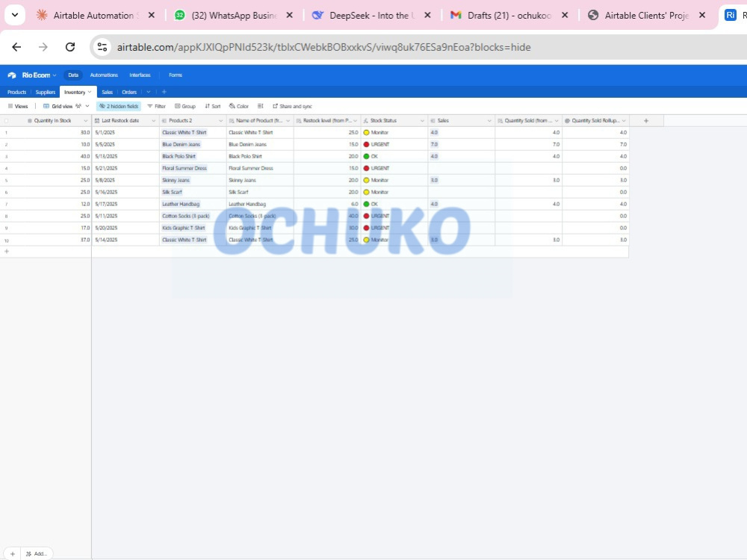Open the Color records menu
The height and width of the screenshot is (560, 747).
coord(239,106)
